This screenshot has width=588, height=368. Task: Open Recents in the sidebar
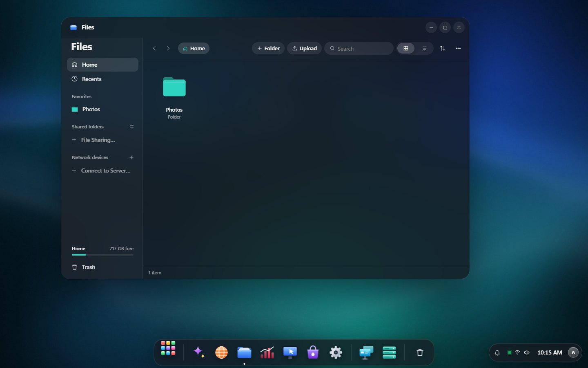102,79
